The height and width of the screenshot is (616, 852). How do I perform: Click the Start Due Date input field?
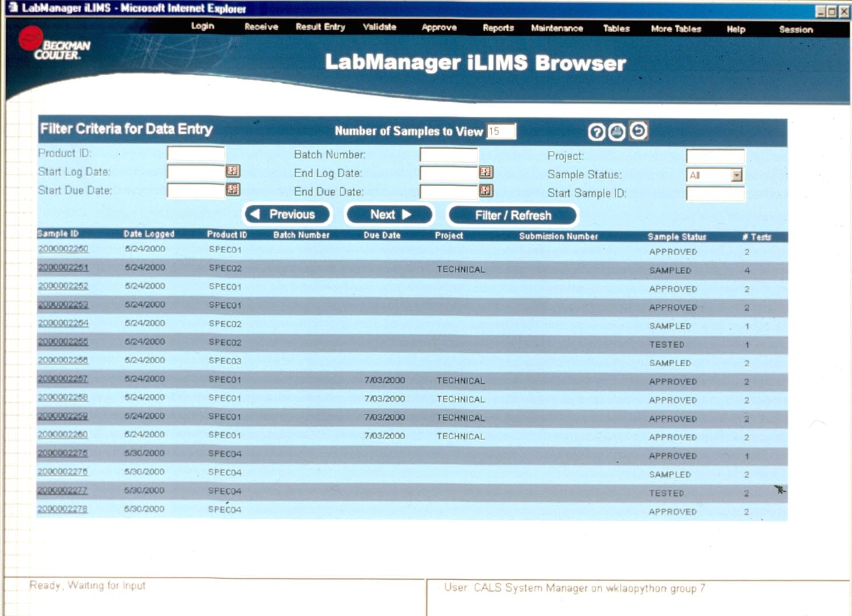click(196, 190)
